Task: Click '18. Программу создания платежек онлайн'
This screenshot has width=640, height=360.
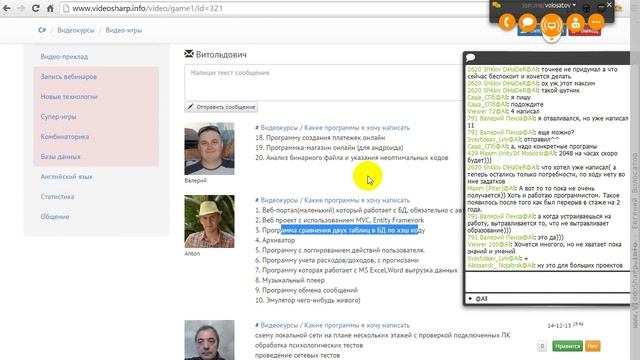Action: click(320, 138)
